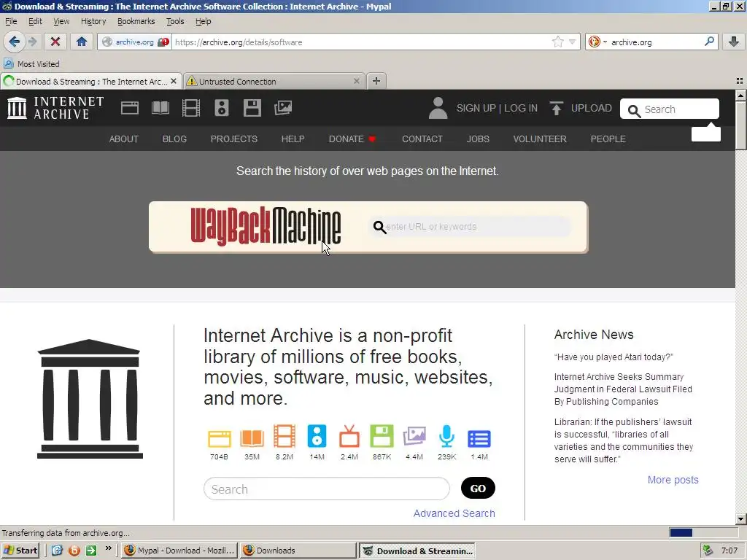Click the DONATE link

(352, 139)
